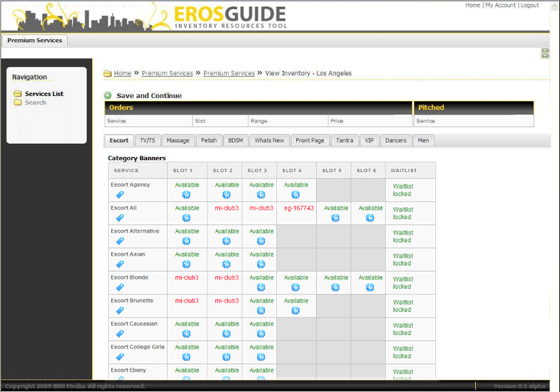Switch to the VIP tab
Viewport: 560px width, 392px height.
[x=369, y=141]
